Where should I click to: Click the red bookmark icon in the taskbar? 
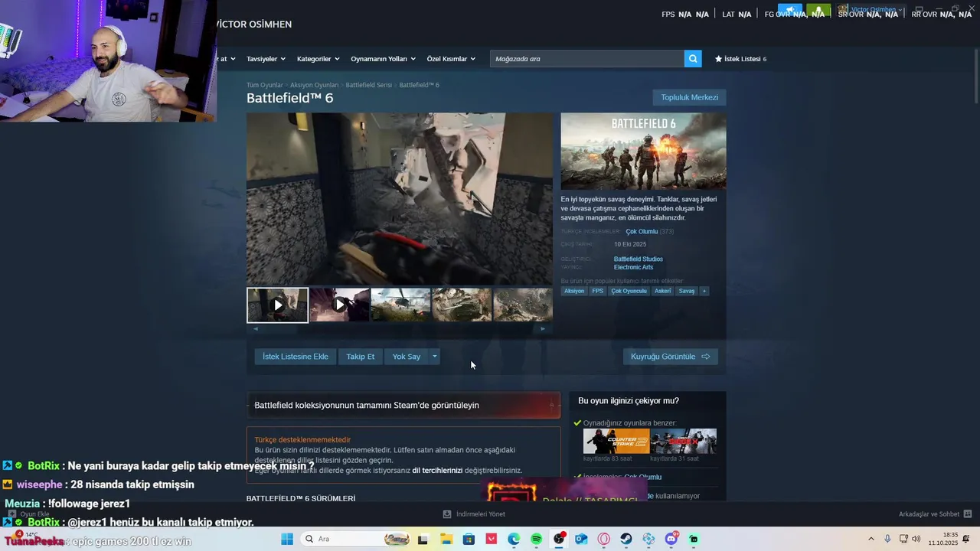(491, 540)
